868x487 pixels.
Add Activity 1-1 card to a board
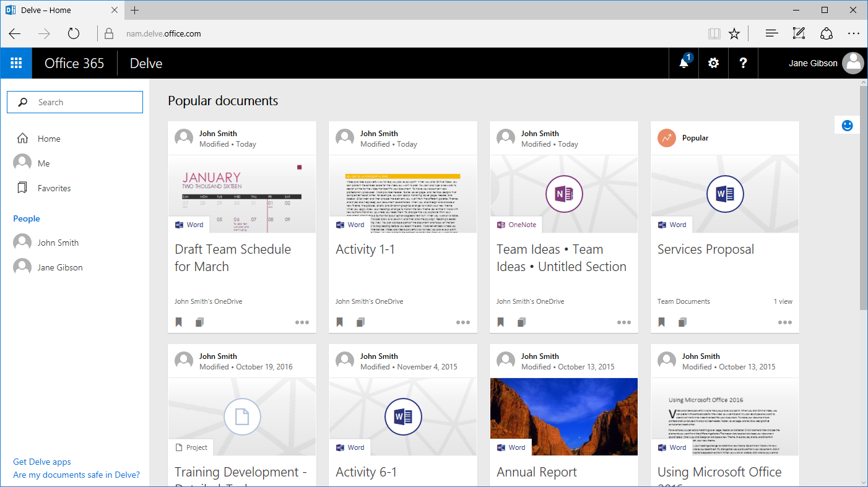pyautogui.click(x=360, y=322)
